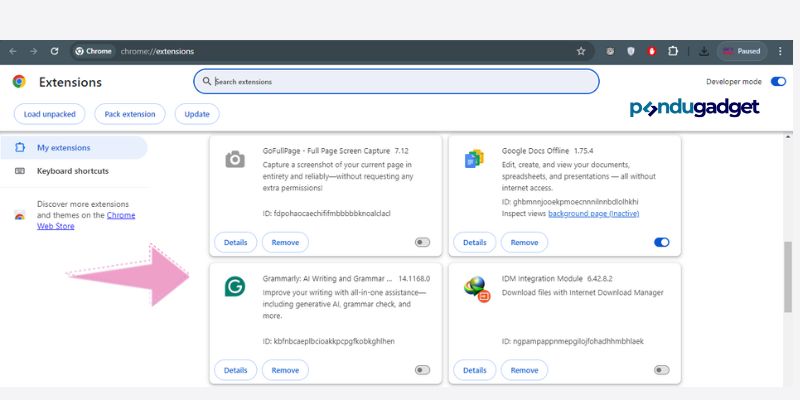Focus the Search extensions field
Viewport: 800px width, 400px height.
[396, 82]
